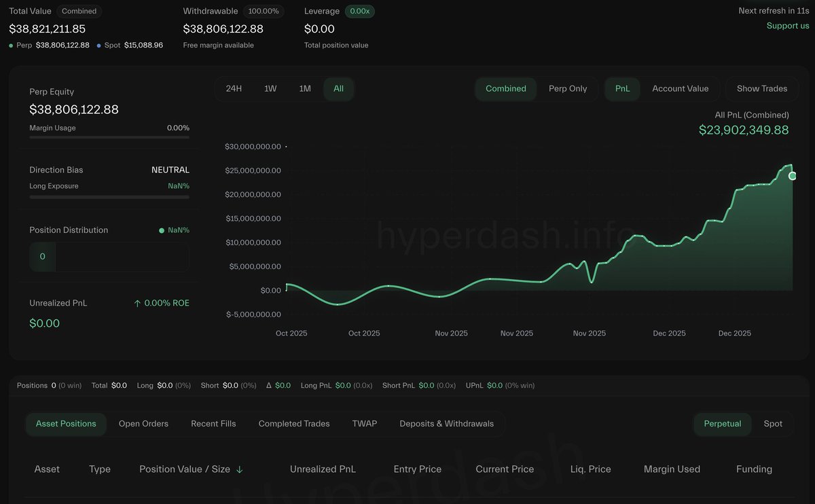815x504 pixels.
Task: Open the Completed Trades tab
Action: tap(293, 423)
